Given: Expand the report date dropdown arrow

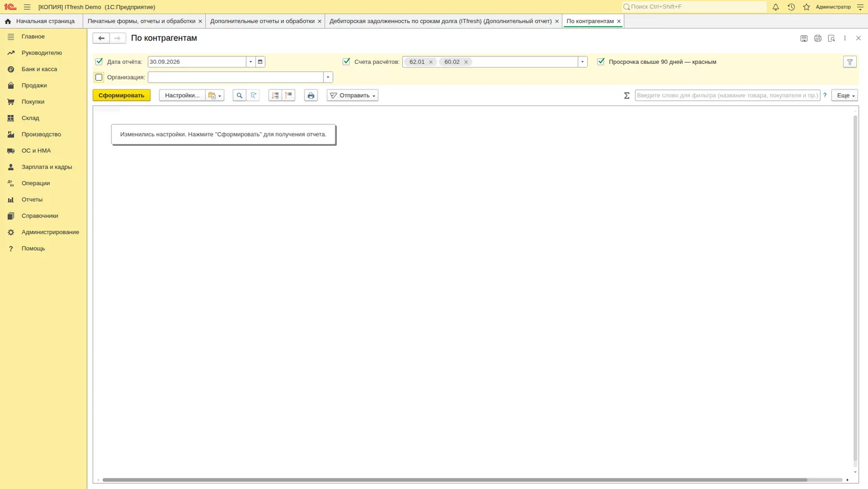Looking at the screenshot, I should tap(250, 62).
